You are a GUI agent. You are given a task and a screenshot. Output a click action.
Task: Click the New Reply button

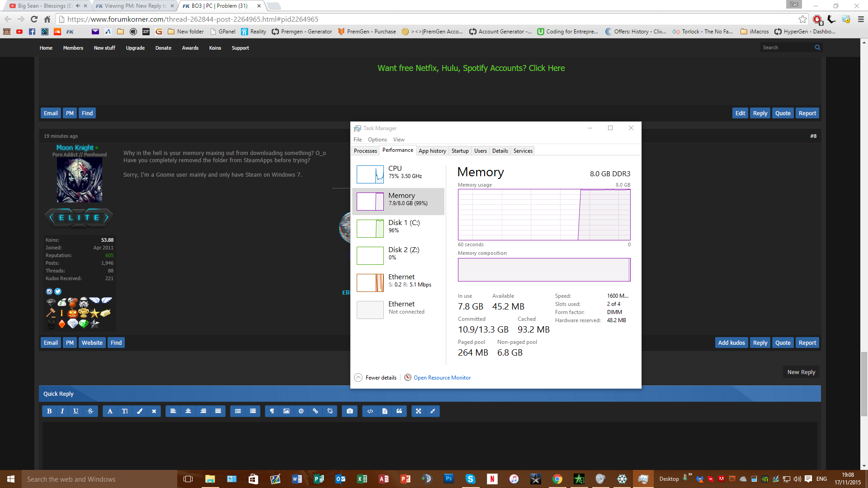(x=801, y=372)
